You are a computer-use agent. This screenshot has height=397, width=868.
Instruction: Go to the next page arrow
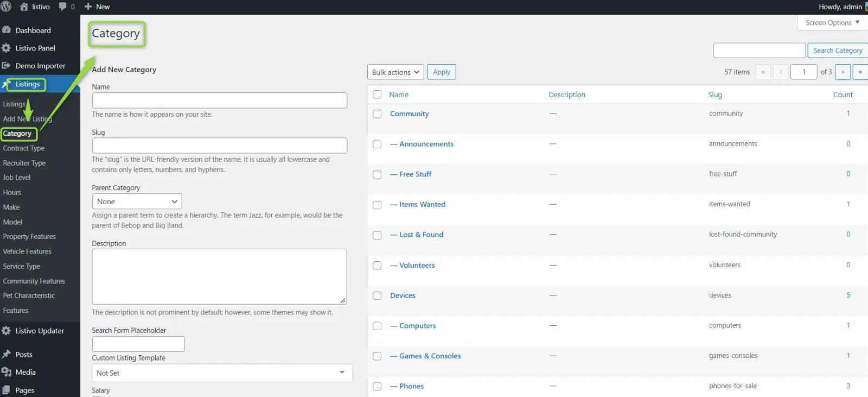tap(843, 72)
